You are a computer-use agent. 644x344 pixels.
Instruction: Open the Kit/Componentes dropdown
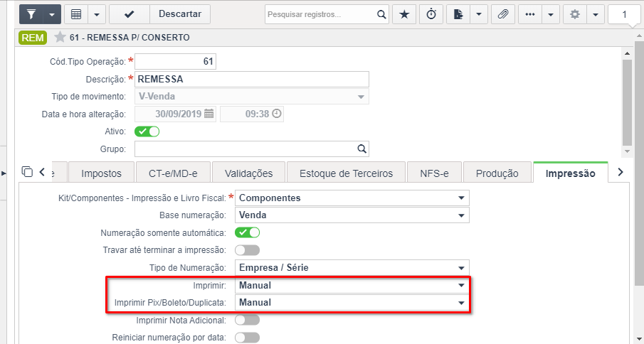pos(352,198)
